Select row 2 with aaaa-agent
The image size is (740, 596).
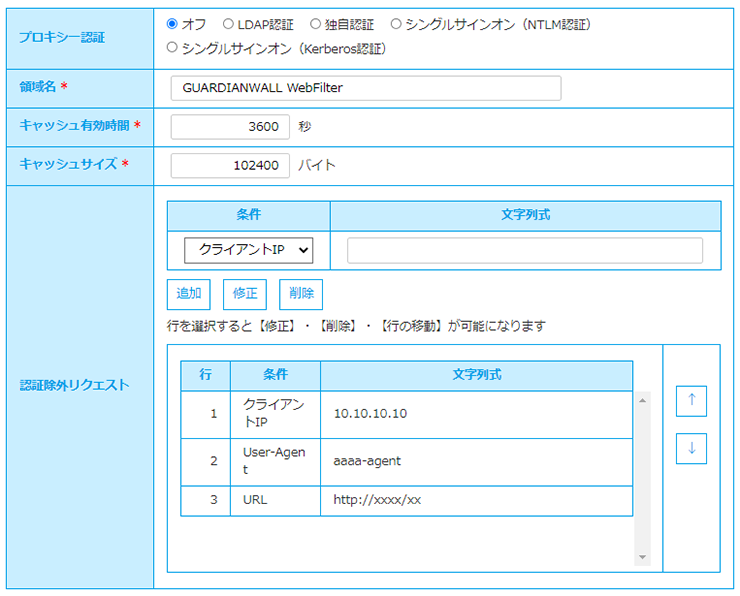[x=406, y=462]
